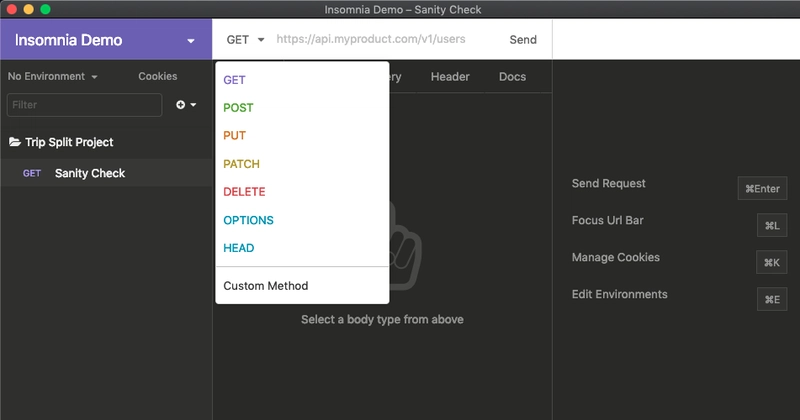Click the GET badge beside Sanity Check

(32, 174)
